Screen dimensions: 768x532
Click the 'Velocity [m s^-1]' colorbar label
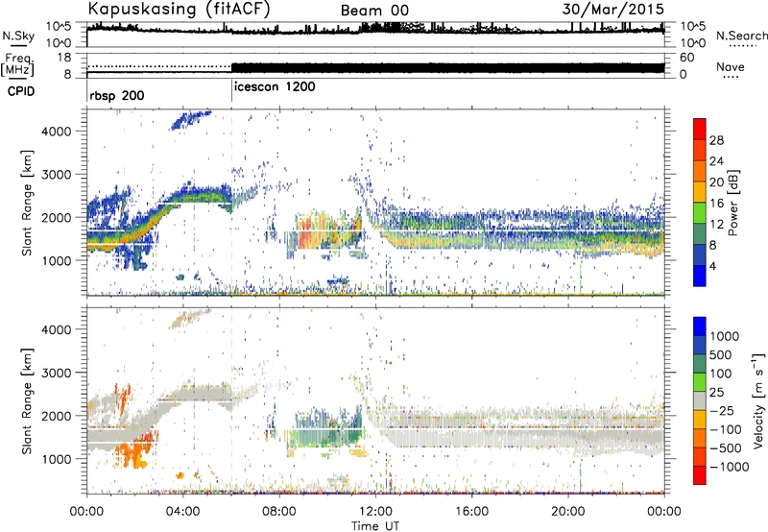pos(758,400)
